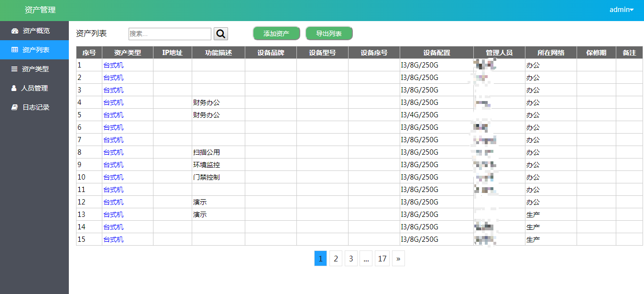This screenshot has height=294, width=644.
Task: Open 台式机 link in row 6
Action: [x=113, y=127]
